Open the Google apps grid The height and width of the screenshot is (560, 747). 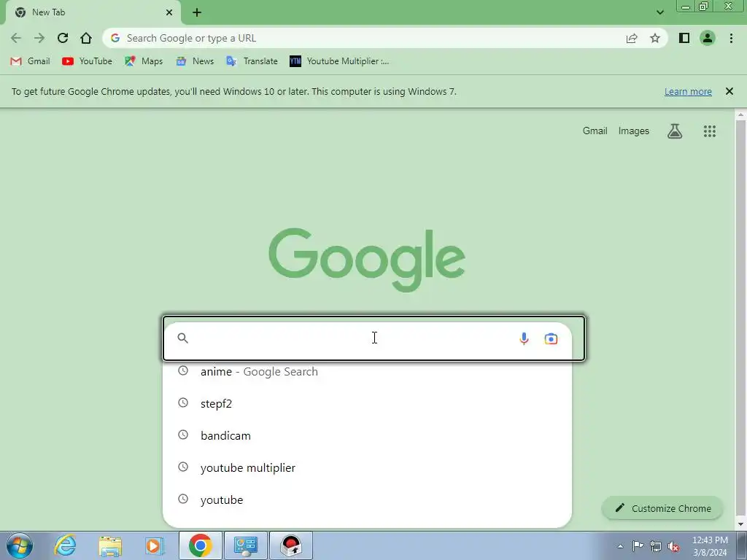click(x=709, y=131)
